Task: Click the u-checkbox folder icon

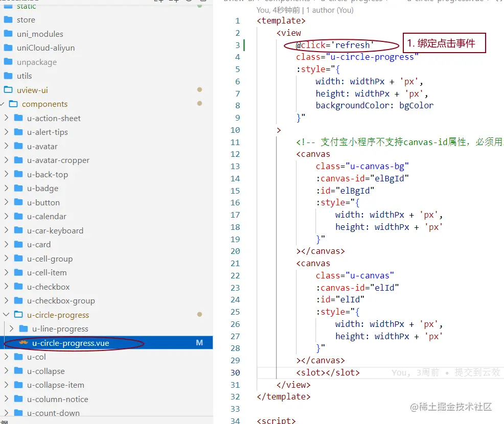Action: (18, 286)
